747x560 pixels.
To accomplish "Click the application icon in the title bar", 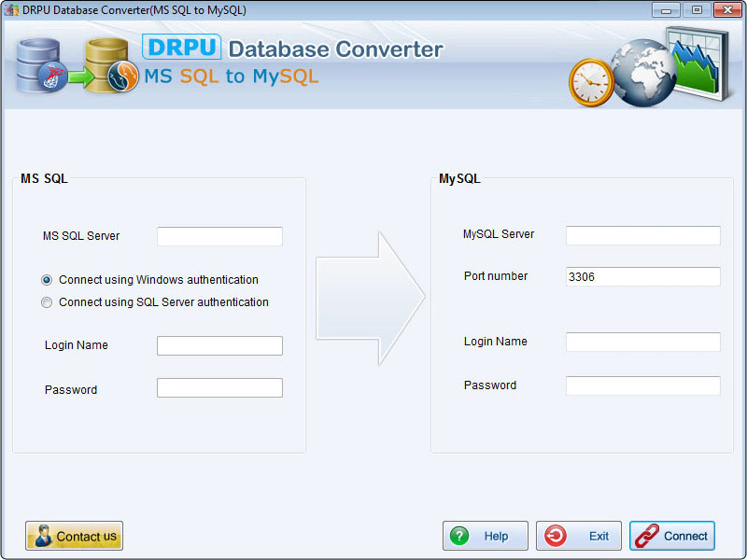I will (x=11, y=9).
